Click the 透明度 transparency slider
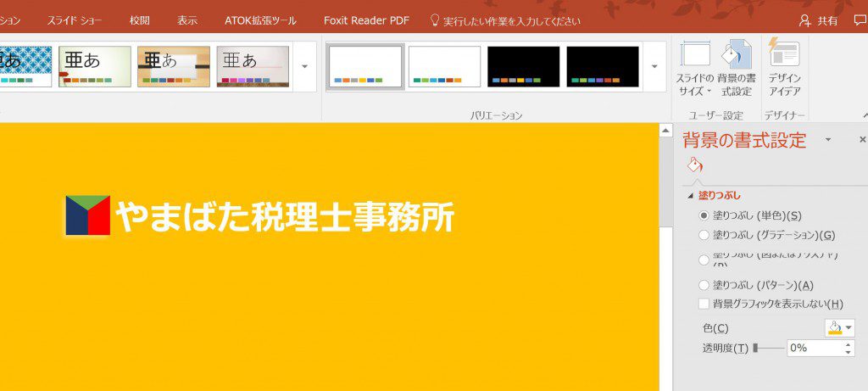 [x=769, y=348]
